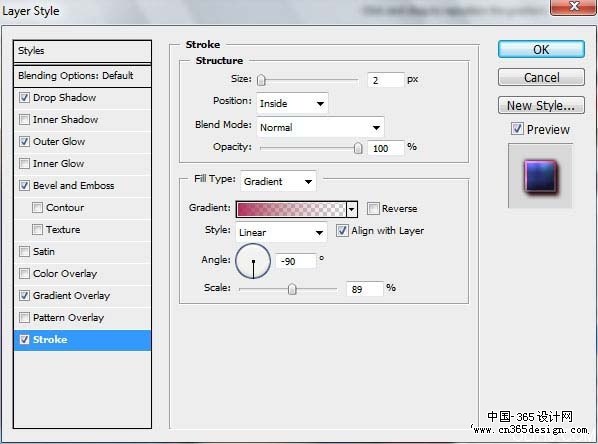
Task: Open the Position dropdown
Action: [x=292, y=103]
